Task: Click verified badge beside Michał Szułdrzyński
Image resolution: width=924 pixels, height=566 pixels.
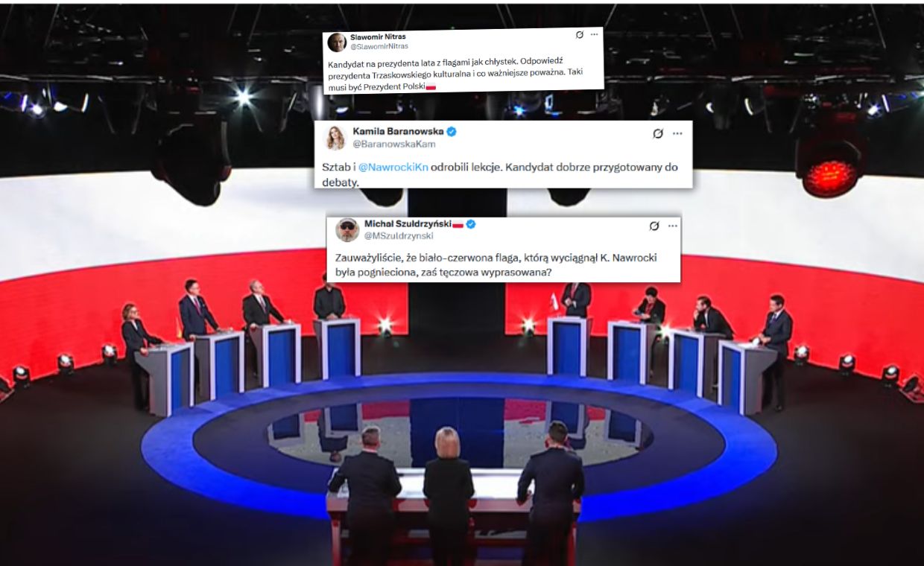Action: point(471,224)
